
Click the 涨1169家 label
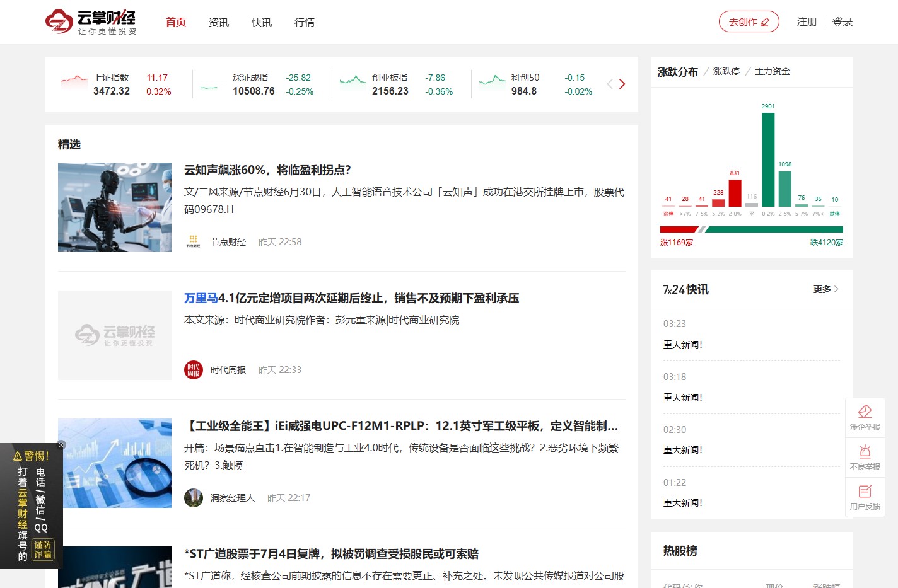pyautogui.click(x=677, y=243)
